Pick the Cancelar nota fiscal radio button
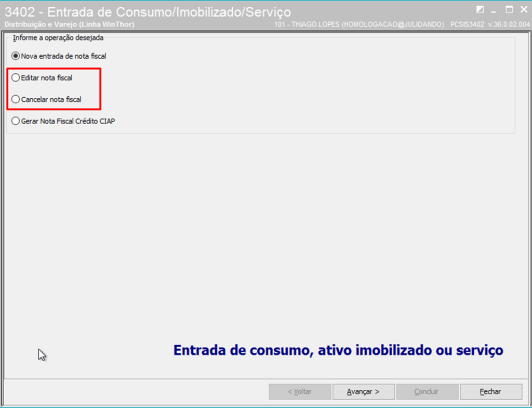The height and width of the screenshot is (408, 532). (x=16, y=99)
